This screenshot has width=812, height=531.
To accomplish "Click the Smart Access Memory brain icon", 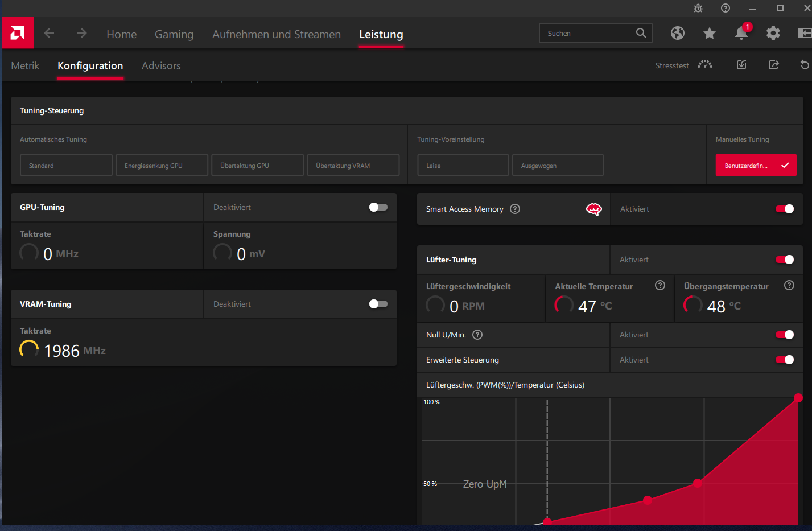I will (x=594, y=209).
